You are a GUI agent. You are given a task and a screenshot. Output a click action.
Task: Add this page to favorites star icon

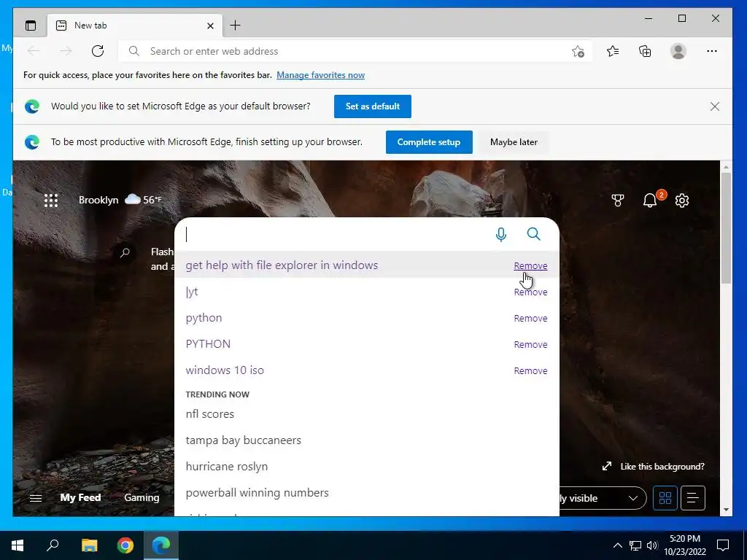coord(578,52)
